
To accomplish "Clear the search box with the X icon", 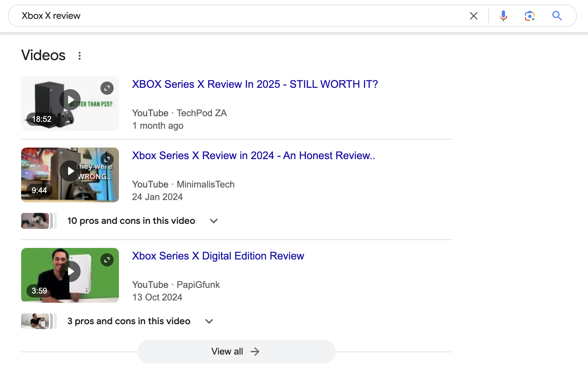I will pos(474,16).
